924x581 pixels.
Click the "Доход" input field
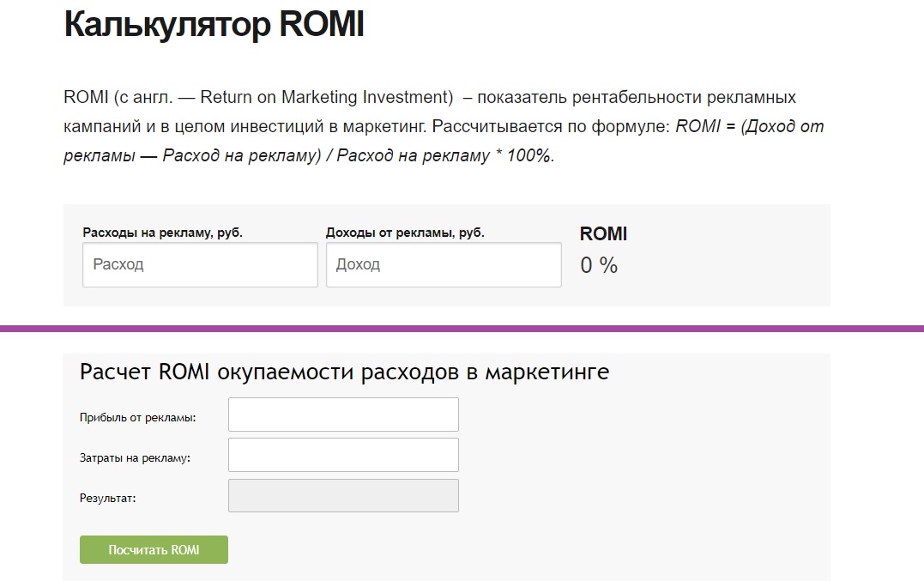443,264
